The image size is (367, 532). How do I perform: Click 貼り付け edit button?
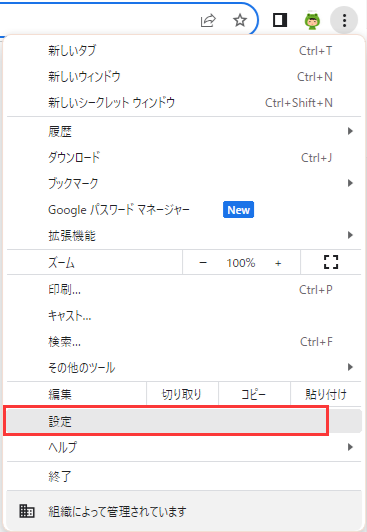coord(326,394)
